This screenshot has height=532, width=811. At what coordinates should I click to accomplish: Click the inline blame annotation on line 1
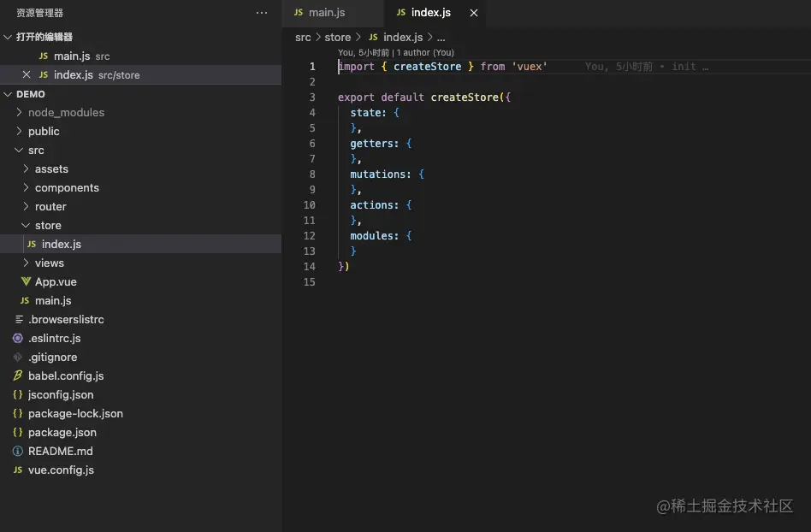[647, 66]
